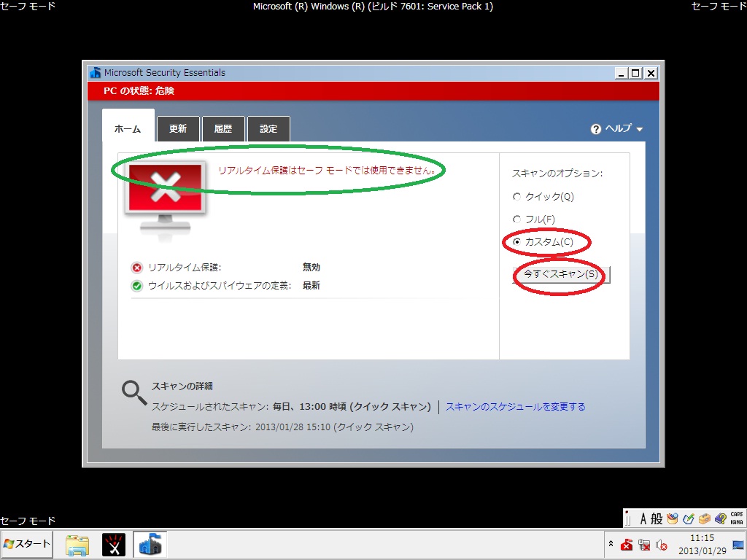Open the IME Pad pencil cup icon
The image size is (747, 560).
point(673,518)
